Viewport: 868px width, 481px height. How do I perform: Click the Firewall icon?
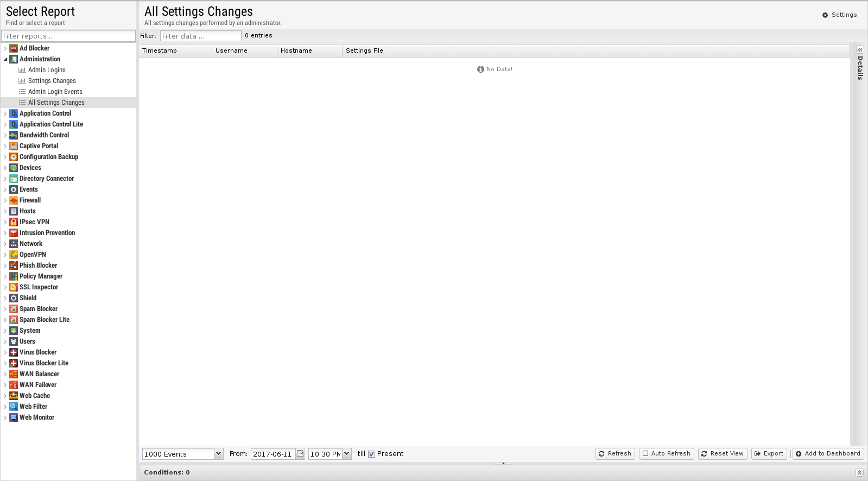tap(14, 200)
